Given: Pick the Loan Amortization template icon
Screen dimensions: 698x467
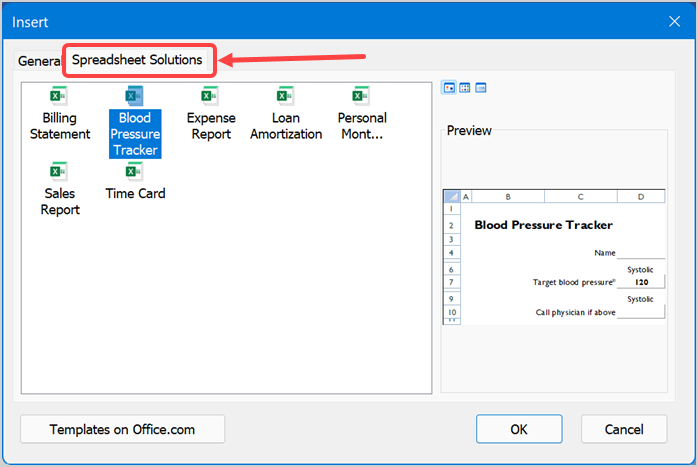Looking at the screenshot, I should 286,97.
